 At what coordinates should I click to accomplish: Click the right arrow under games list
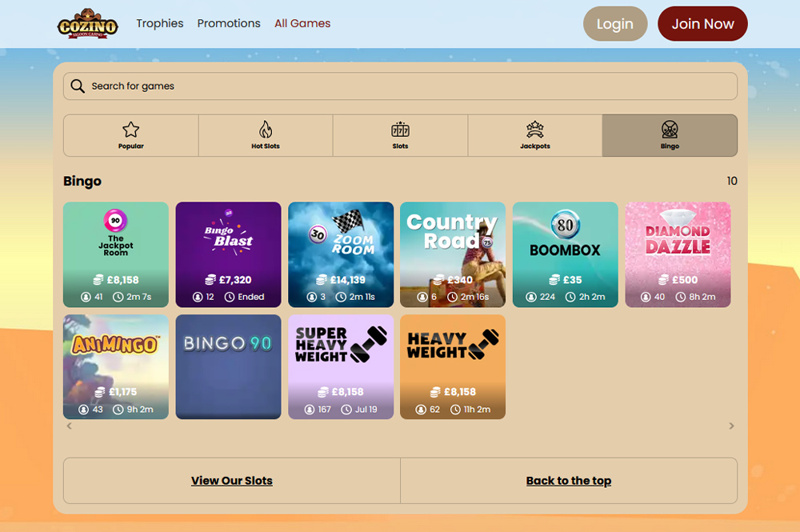coord(731,426)
